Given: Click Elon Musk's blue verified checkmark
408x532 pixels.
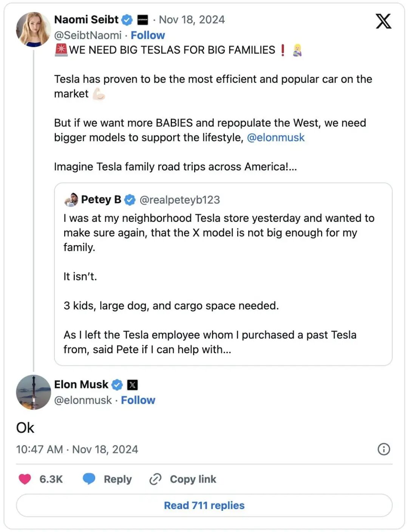Looking at the screenshot, I should pos(117,385).
